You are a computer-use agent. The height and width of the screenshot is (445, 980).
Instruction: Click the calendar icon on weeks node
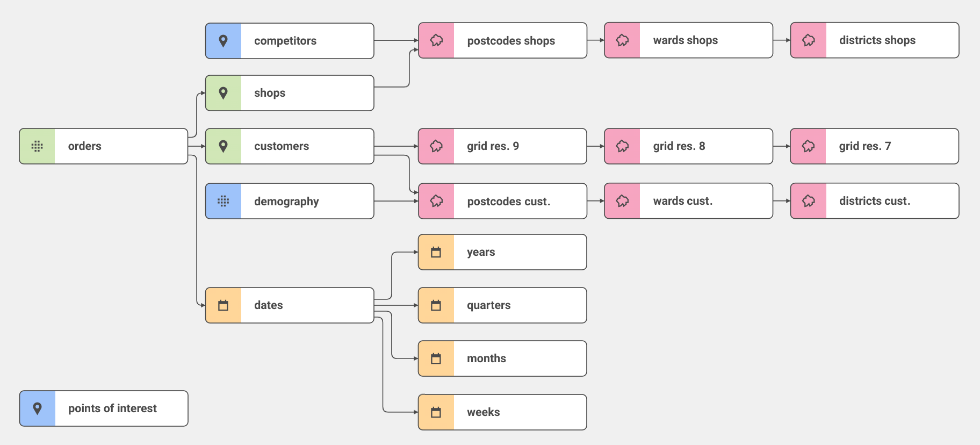(436, 412)
